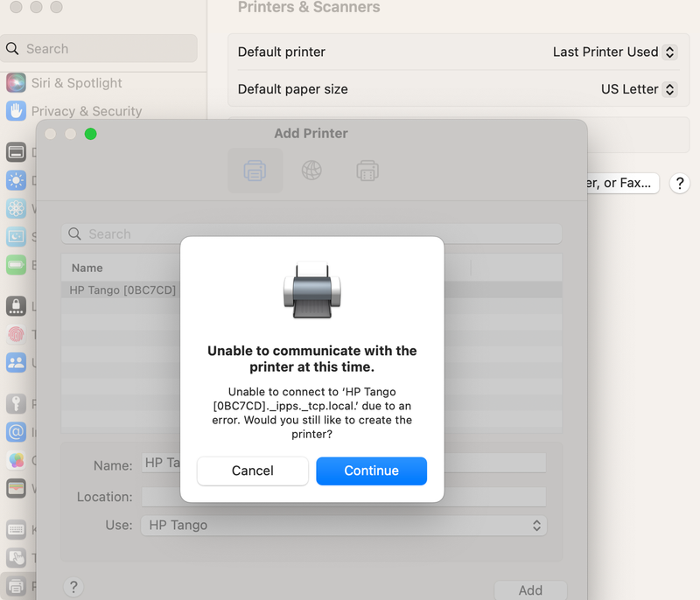Open the Keyboard sidebar icon
Screen dimensions: 700x600
coord(16,530)
